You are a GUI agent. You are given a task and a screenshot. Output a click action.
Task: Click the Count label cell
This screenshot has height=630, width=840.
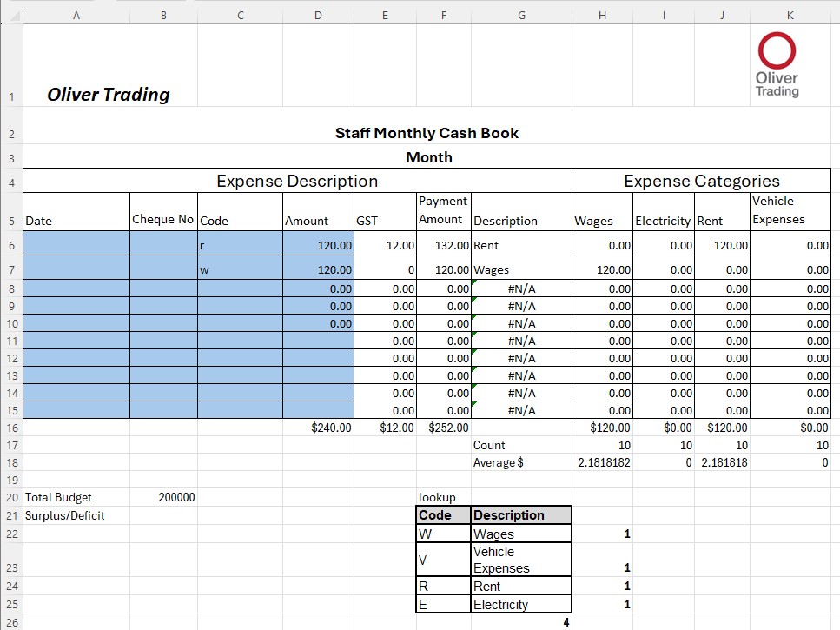click(x=521, y=445)
